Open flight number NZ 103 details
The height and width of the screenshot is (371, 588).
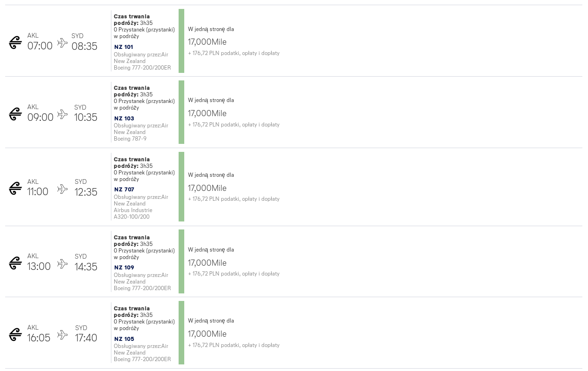[124, 118]
